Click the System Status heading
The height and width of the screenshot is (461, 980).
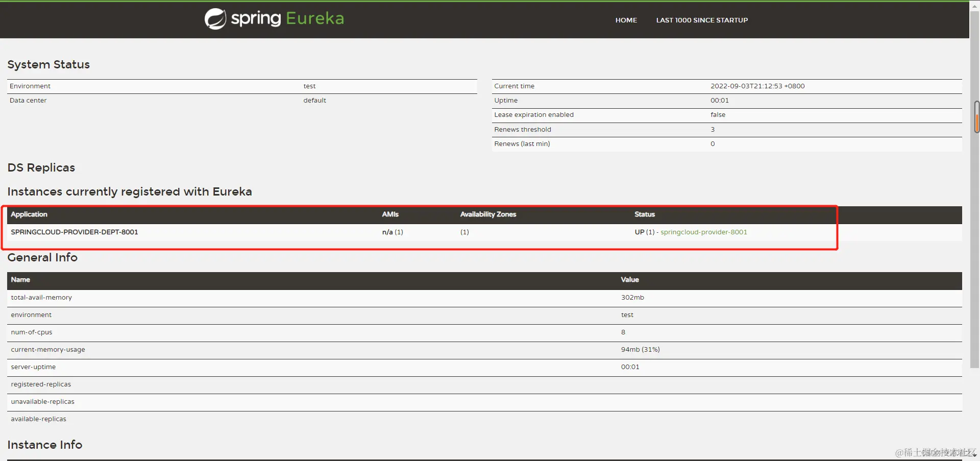pos(48,65)
